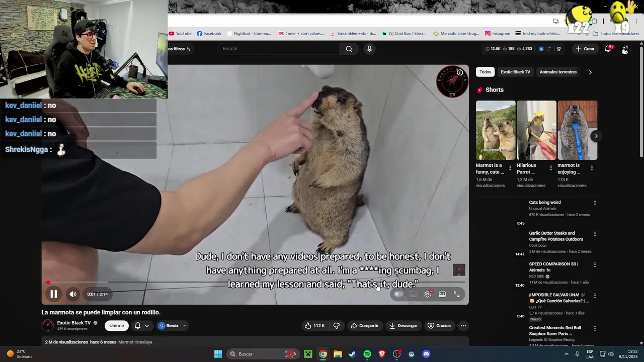Open the Crear button

click(x=585, y=49)
